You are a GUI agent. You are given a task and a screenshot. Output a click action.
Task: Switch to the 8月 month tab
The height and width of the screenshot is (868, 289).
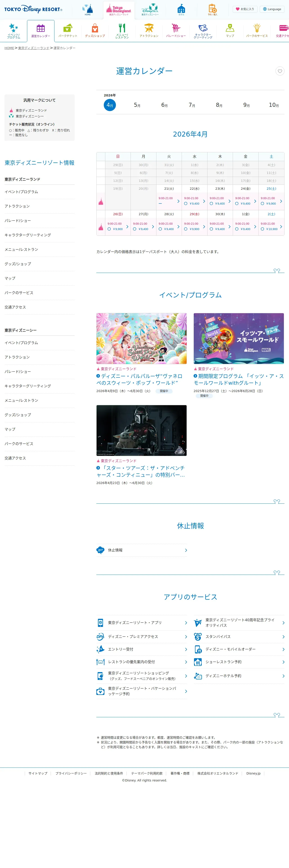pos(219,105)
